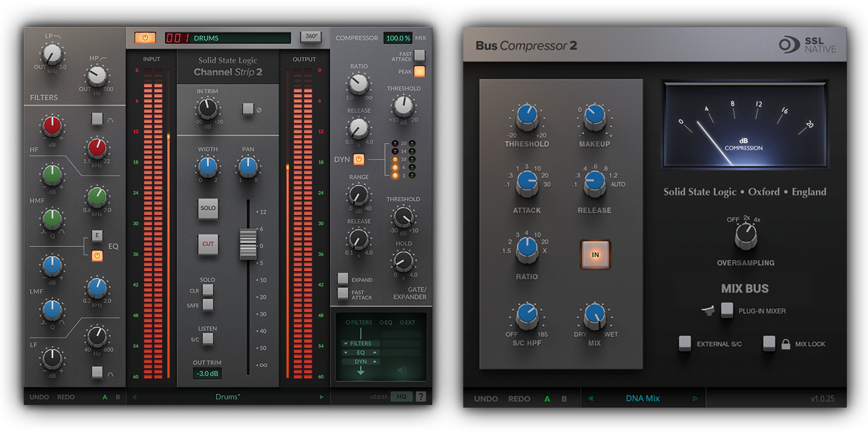This screenshot has height=437, width=868.
Task: Go to previous preset before Drums*
Action: pos(135,397)
